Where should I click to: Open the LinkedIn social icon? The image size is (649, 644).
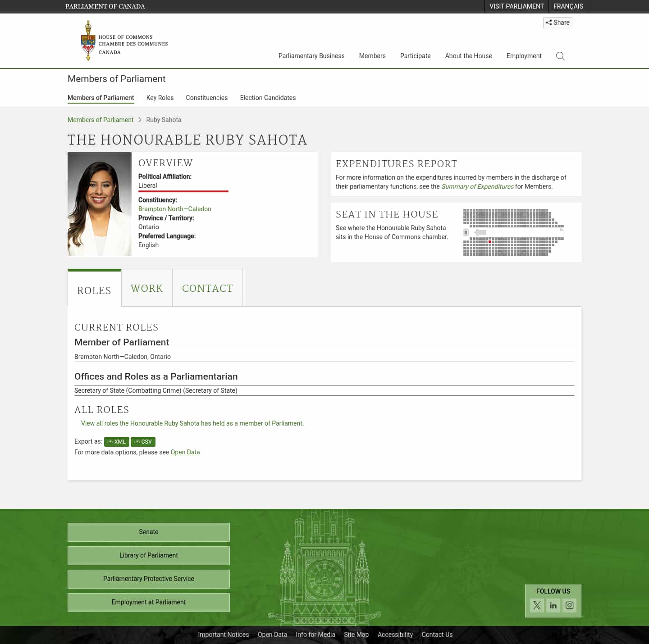pos(553,605)
